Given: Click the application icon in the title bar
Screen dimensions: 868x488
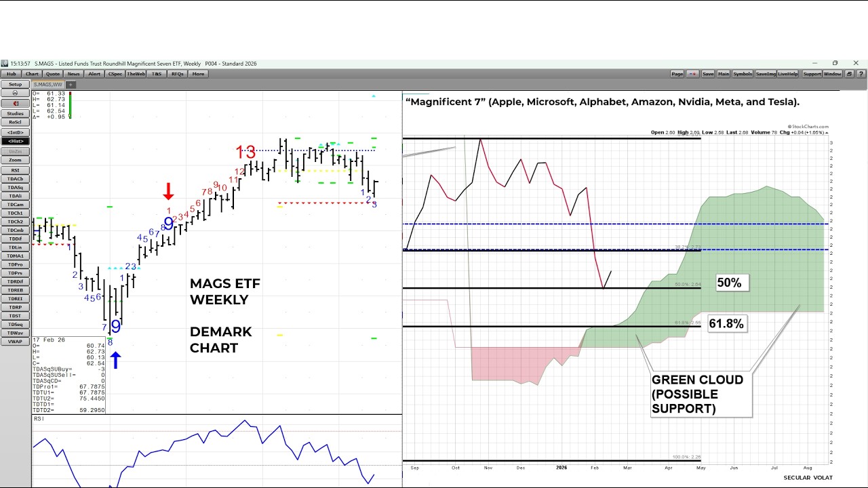Looking at the screenshot, I should (x=5, y=64).
